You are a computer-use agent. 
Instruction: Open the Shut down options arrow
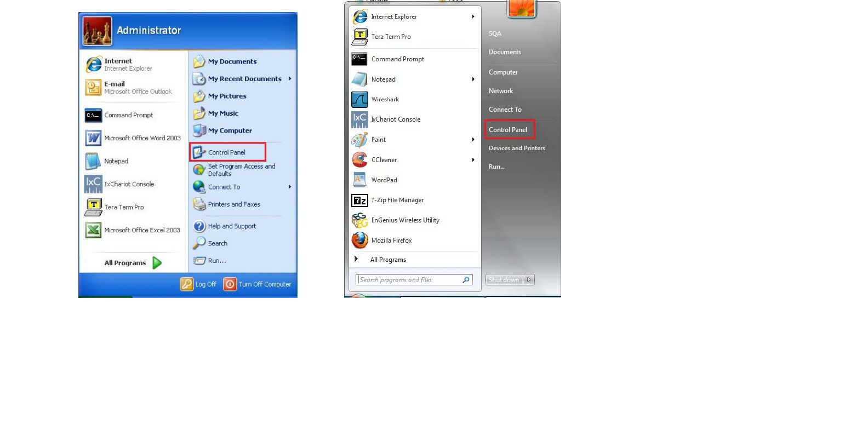pos(529,280)
